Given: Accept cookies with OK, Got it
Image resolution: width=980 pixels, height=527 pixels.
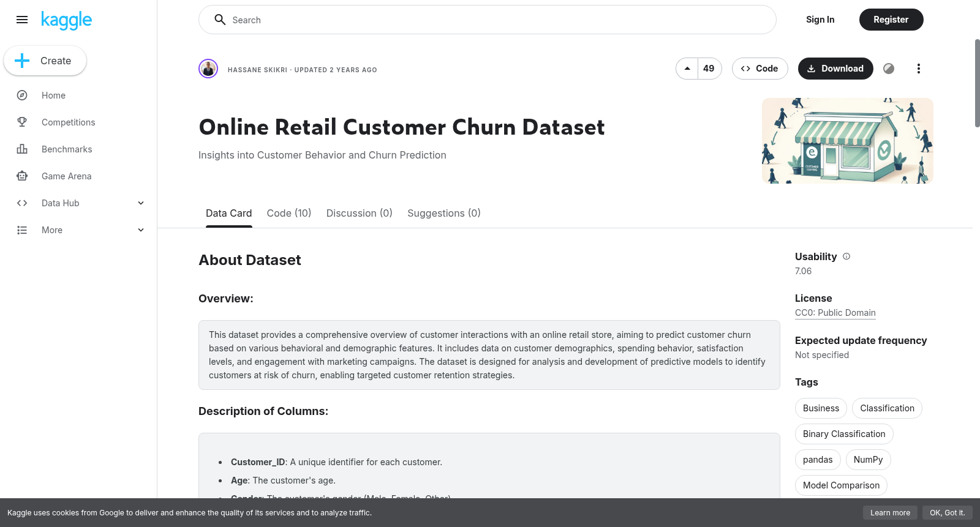Looking at the screenshot, I should click(x=947, y=513).
